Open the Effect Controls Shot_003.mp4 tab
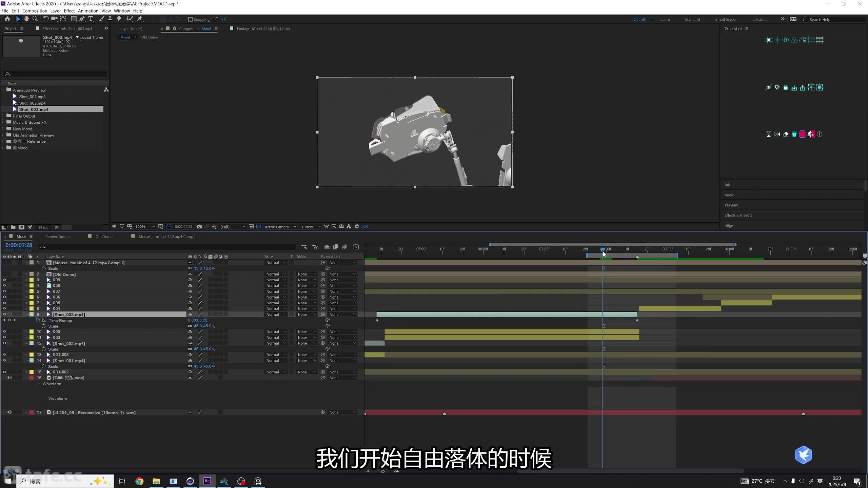This screenshot has height=488, width=868. pyautogui.click(x=67, y=29)
